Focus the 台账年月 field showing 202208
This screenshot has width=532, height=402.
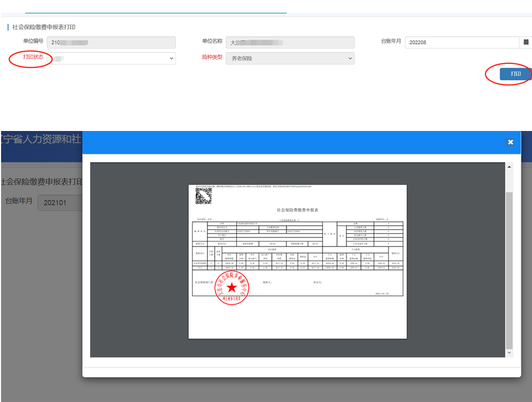(x=461, y=42)
